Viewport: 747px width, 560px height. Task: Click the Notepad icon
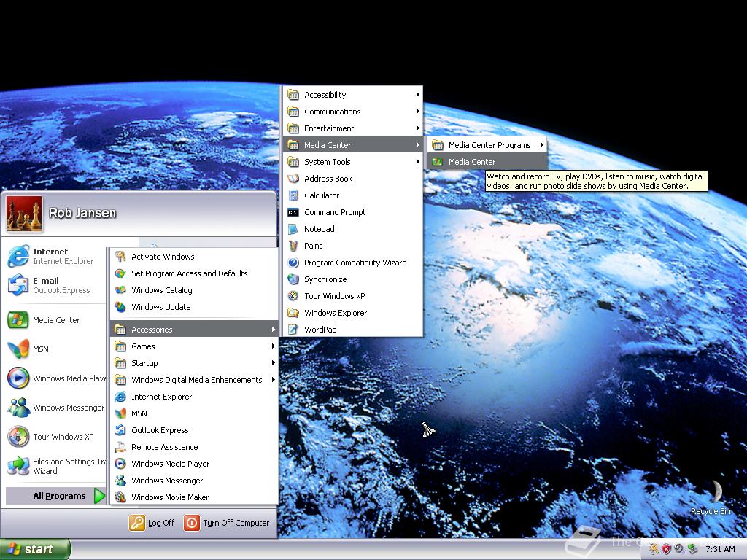[293, 229]
